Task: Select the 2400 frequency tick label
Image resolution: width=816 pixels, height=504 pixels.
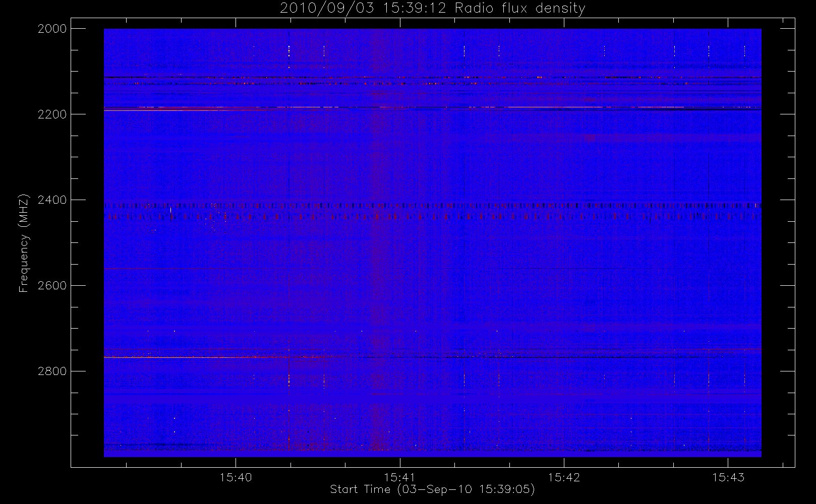Action: coord(52,200)
